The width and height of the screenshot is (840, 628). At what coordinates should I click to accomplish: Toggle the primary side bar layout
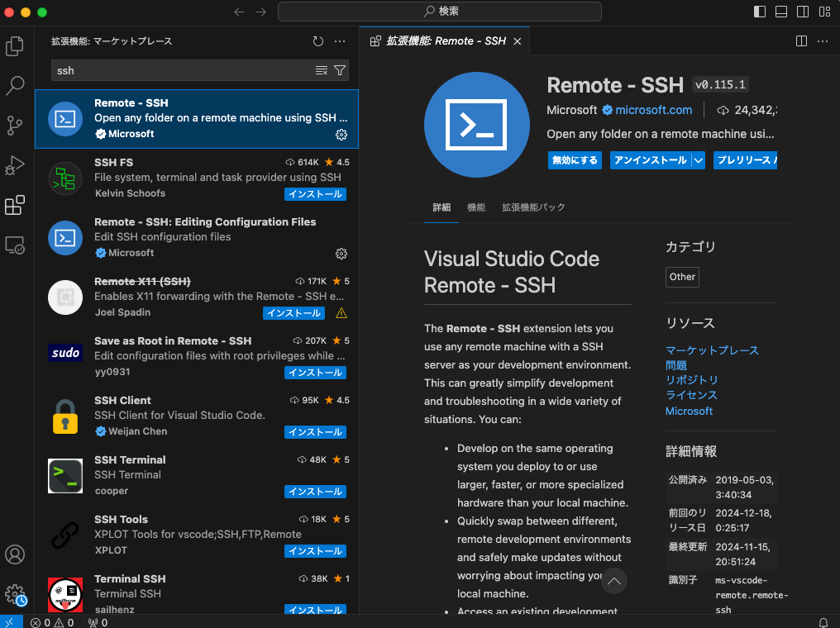coord(760,12)
